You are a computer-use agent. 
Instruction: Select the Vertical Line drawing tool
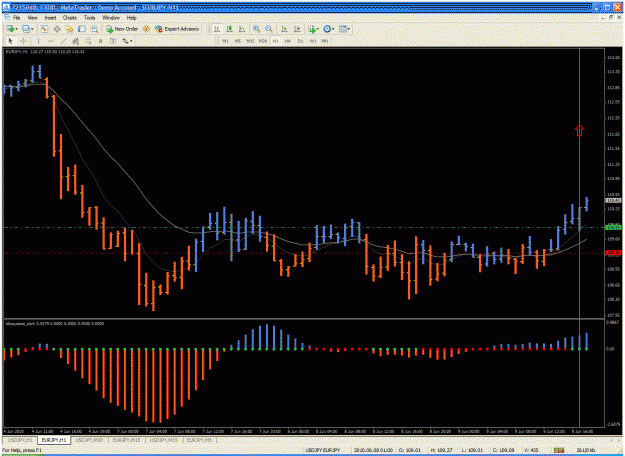pos(38,41)
